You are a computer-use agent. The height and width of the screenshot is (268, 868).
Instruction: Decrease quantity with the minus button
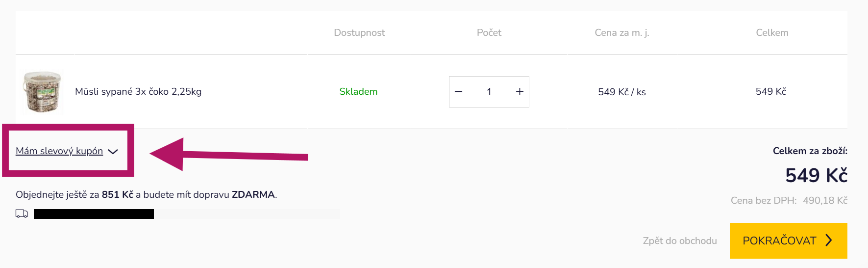[459, 92]
